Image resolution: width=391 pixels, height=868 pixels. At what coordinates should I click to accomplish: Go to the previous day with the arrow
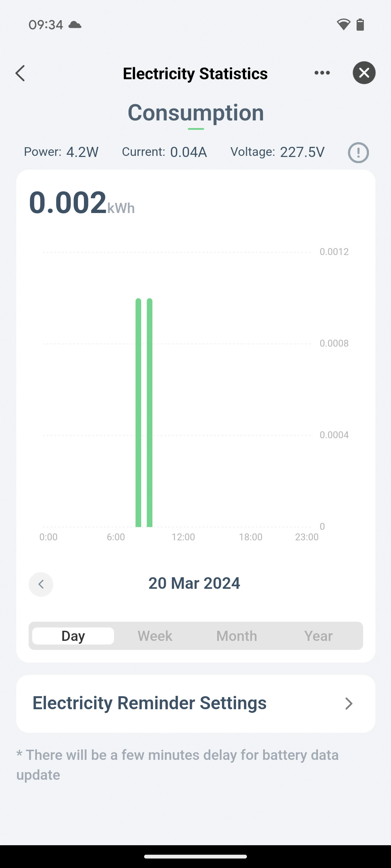41,584
